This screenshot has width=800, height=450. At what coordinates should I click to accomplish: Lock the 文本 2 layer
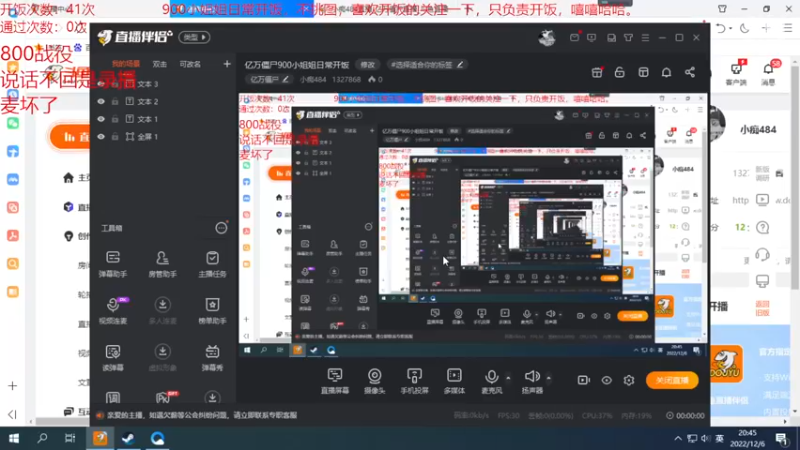pos(115,102)
